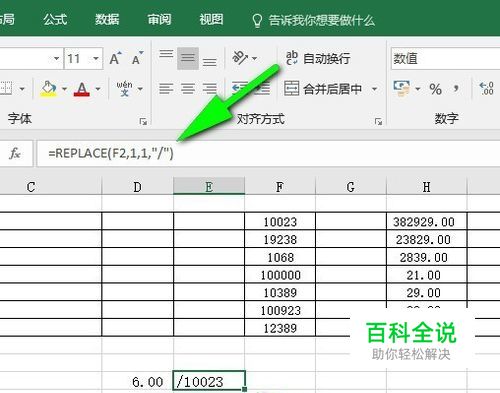
Task: Open the 数据 ribbon tab
Action: pyautogui.click(x=107, y=19)
